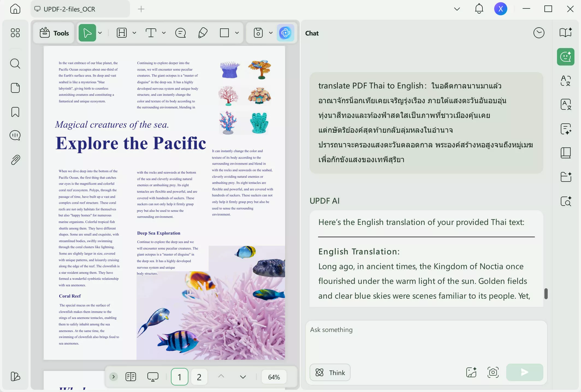Open the thumbnails grid panel icon
The height and width of the screenshot is (392, 581).
pyautogui.click(x=15, y=33)
